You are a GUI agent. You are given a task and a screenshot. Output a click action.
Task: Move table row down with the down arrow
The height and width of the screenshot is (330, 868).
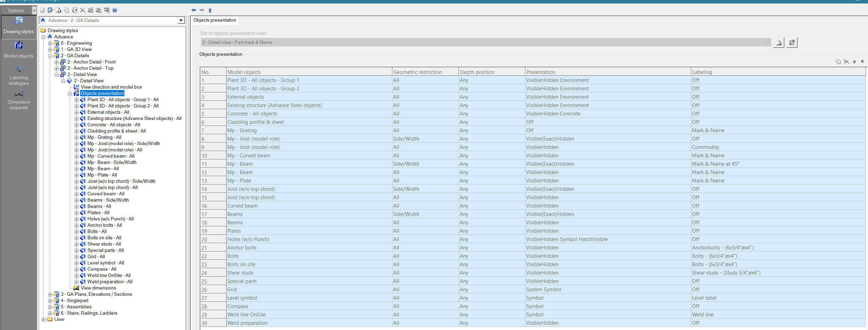click(862, 62)
